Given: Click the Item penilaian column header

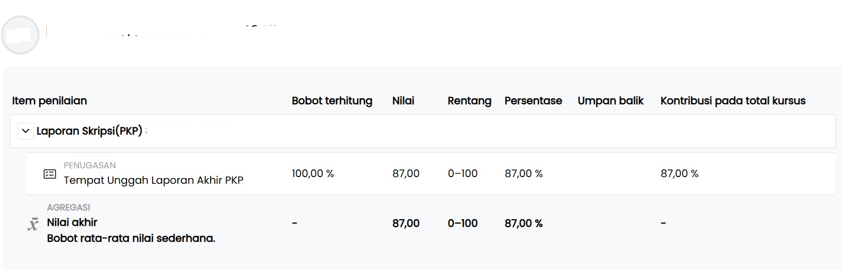Looking at the screenshot, I should click(x=49, y=101).
